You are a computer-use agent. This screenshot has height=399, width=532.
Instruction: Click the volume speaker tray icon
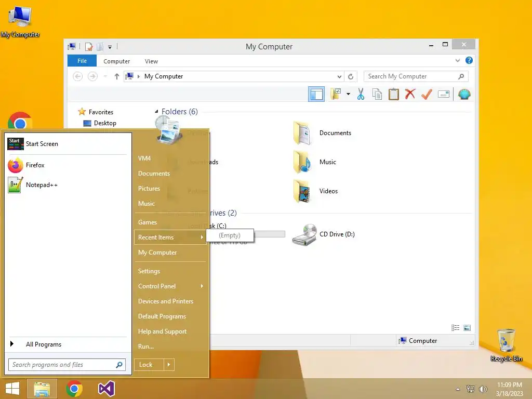coord(483,389)
